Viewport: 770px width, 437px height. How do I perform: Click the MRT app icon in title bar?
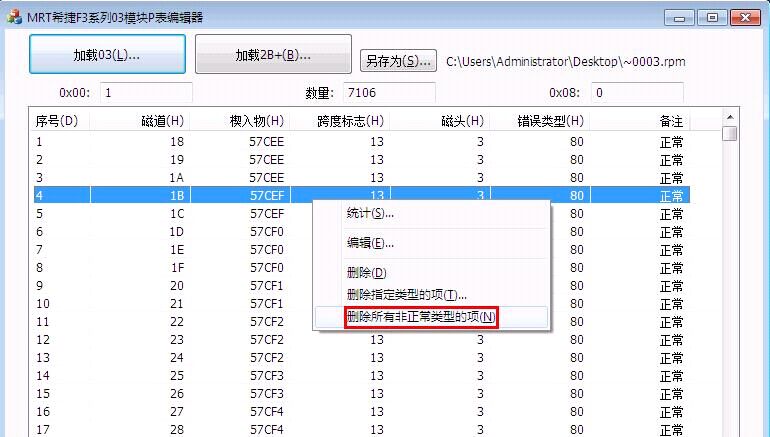15,17
